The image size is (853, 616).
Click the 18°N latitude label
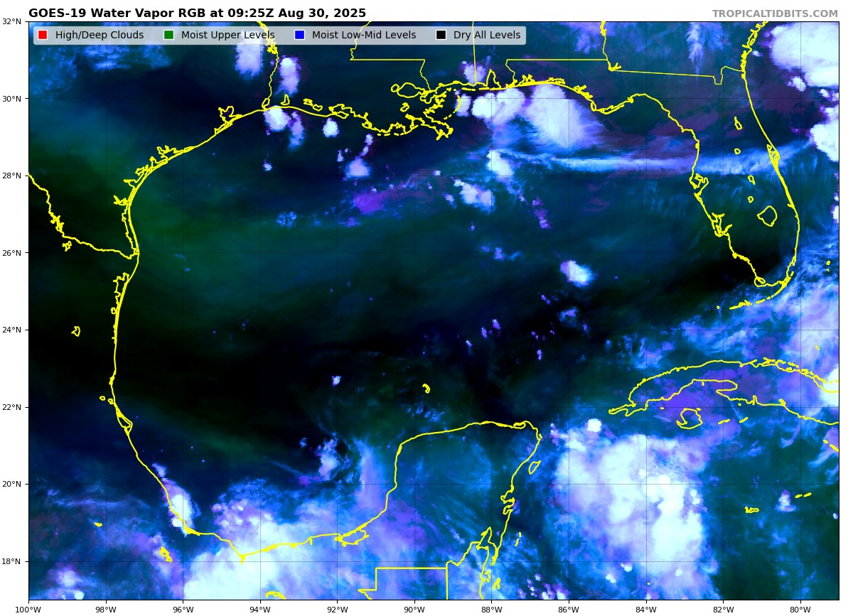tap(13, 561)
